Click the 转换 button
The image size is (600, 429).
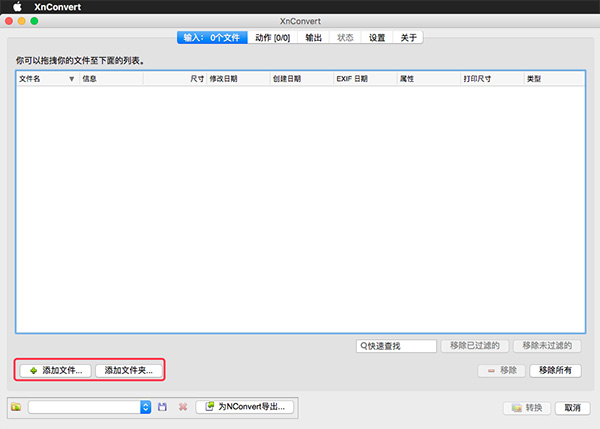[x=527, y=408]
